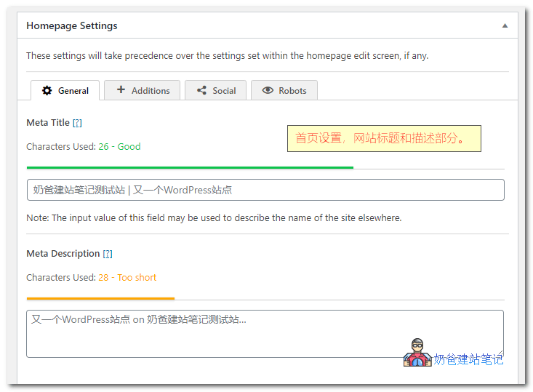The width and height of the screenshot is (533, 392).
Task: Click the Meta Title label
Action: coord(48,123)
